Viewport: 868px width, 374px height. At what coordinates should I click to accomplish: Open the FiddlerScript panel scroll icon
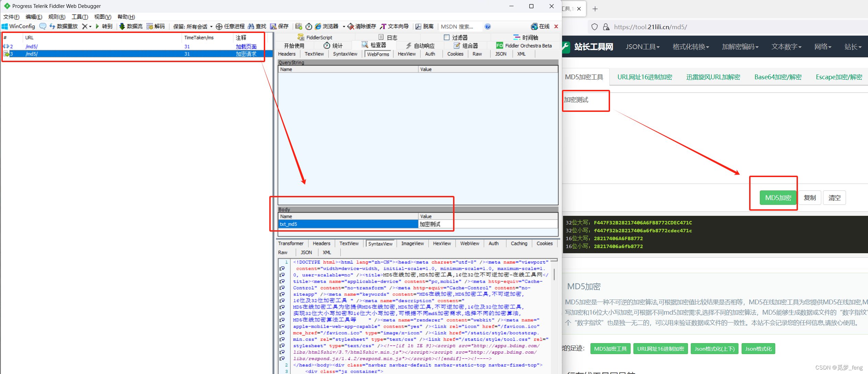301,37
